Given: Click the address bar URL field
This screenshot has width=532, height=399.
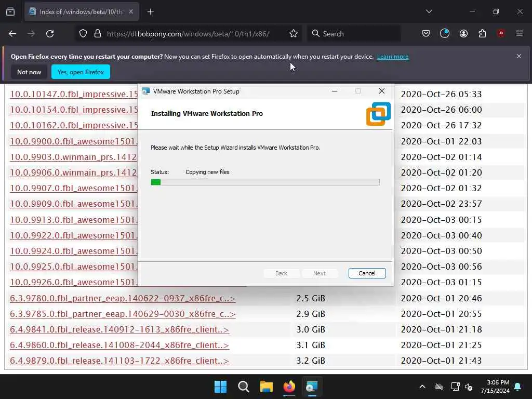Looking at the screenshot, I should click(x=188, y=34).
